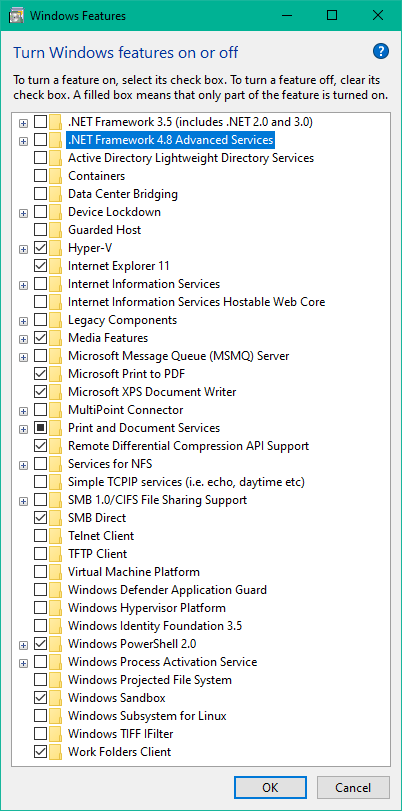Turn on the Virtual Machine Platform checkbox
The height and width of the screenshot is (811, 402).
[40, 572]
